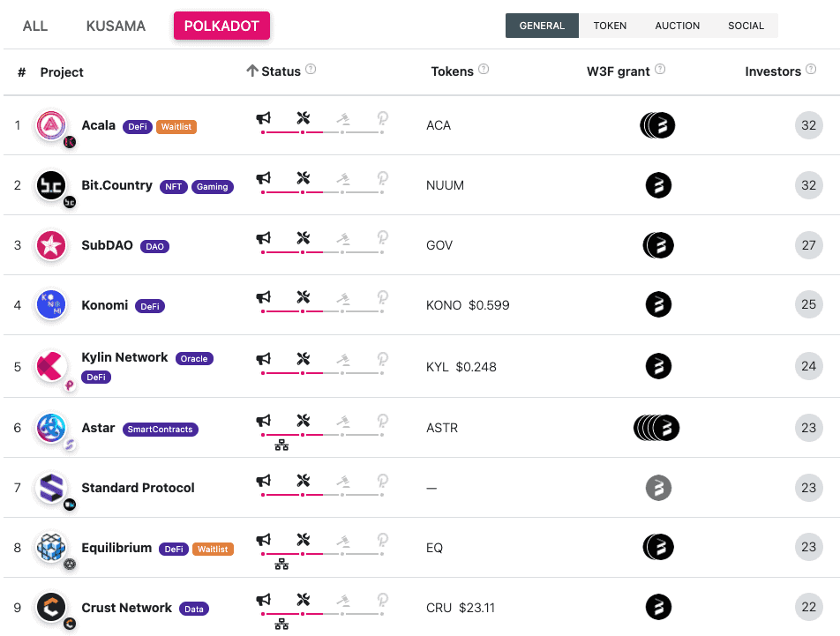Click the Waitlist tag on Equilibrium
This screenshot has height=636, width=840.
(x=213, y=549)
